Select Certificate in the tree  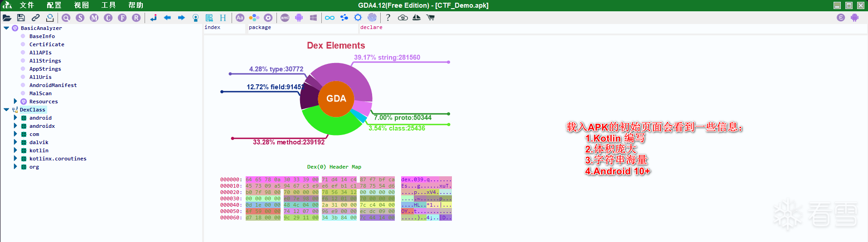47,44
